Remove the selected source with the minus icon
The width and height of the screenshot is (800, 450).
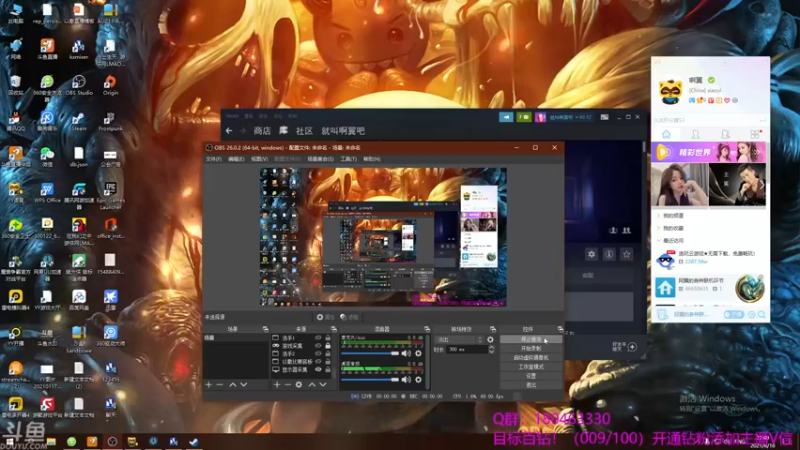288,384
